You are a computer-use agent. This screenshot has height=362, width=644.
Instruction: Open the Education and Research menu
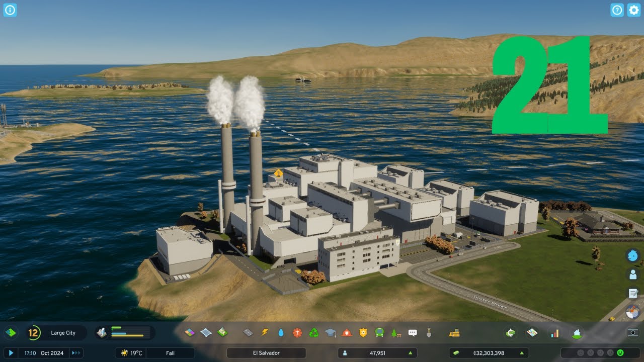tap(330, 332)
